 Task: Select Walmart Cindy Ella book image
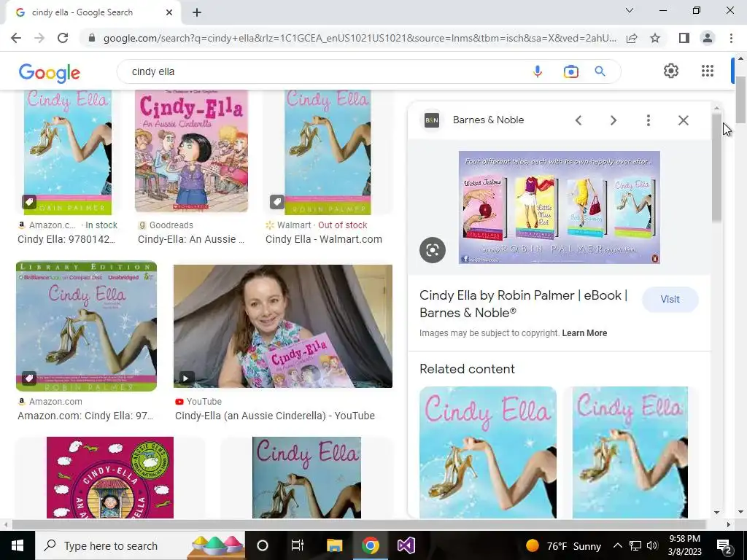pyautogui.click(x=328, y=152)
